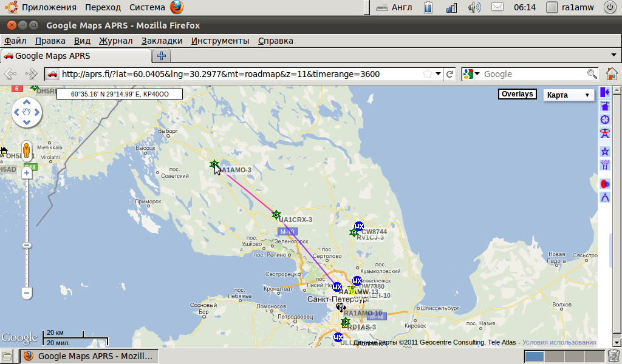Click the volume icon in system tray
The image size is (622, 364).
pyautogui.click(x=474, y=8)
